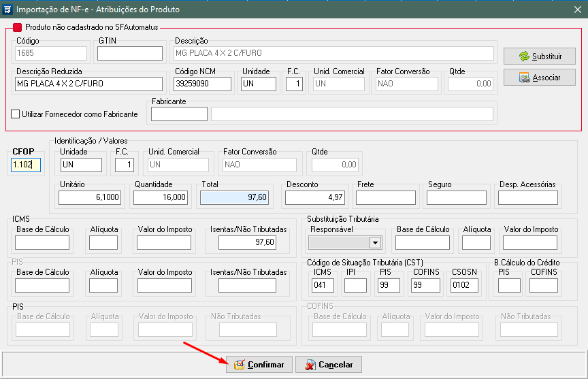Close the Importação de NF-e dialog
This screenshot has width=588, height=379.
coord(576,9)
